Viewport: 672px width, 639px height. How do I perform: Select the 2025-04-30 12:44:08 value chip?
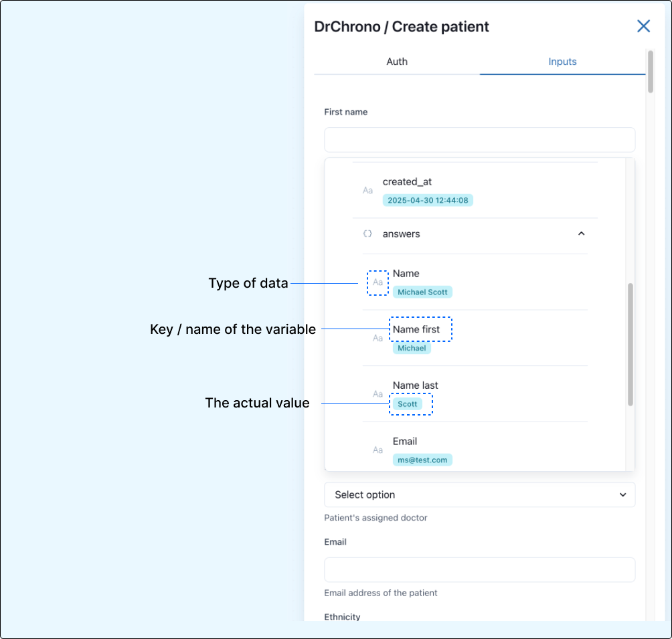tap(428, 200)
